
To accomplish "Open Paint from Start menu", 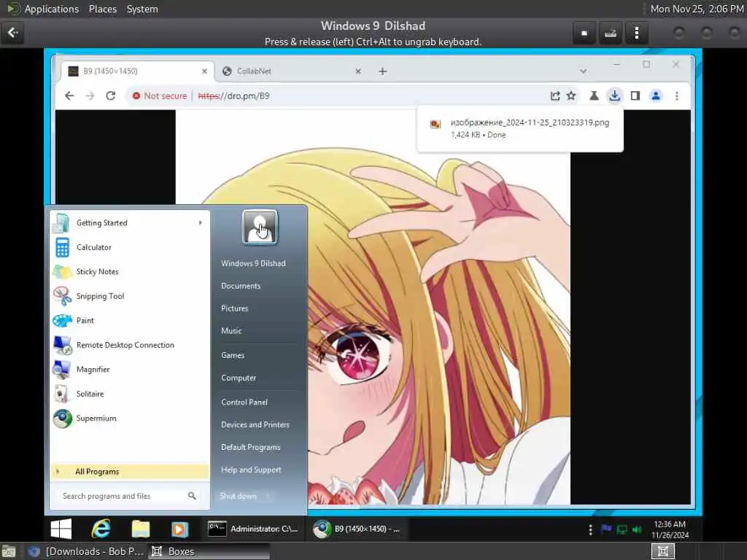I will [x=128, y=321].
